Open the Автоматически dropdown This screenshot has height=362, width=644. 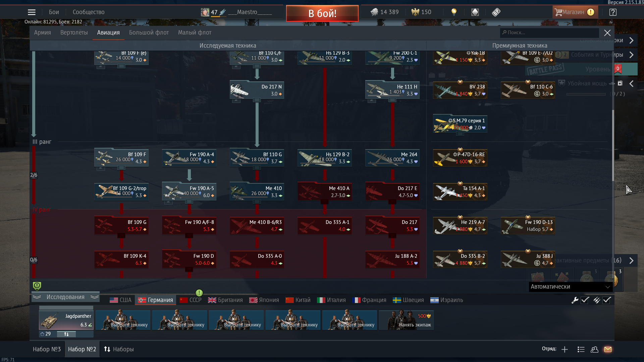pyautogui.click(x=571, y=287)
